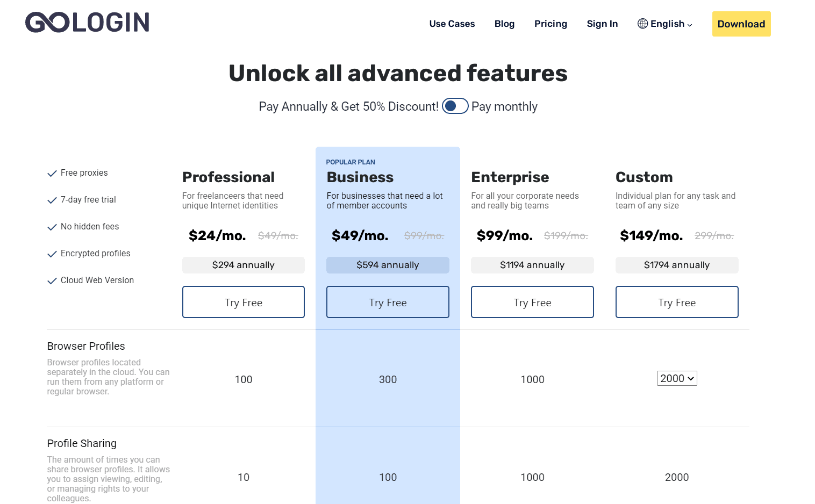The height and width of the screenshot is (504, 815).
Task: Click the Profile Sharing row title
Action: click(82, 443)
